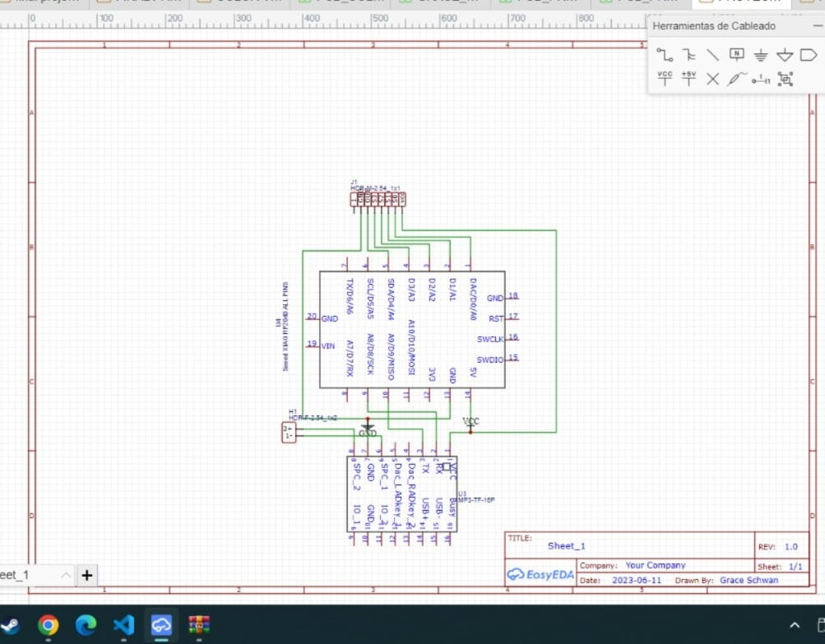Select the Wire tool in Herramientas de Cableado
Image resolution: width=825 pixels, height=644 pixels.
(665, 55)
